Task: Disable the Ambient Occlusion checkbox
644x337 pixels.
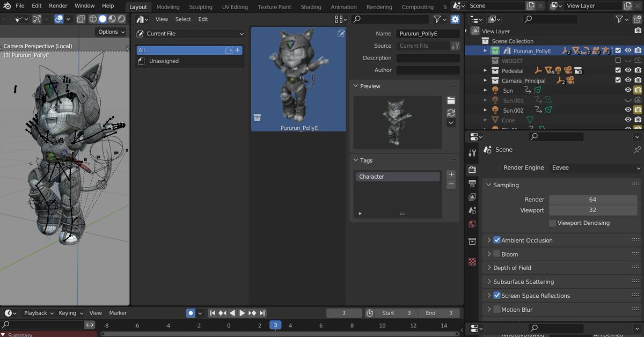Action: tap(497, 240)
